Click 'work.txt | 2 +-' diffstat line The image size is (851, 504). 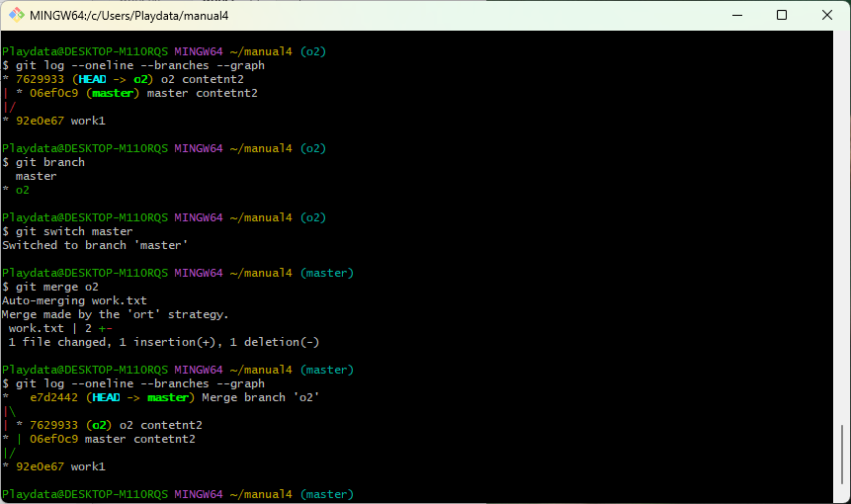(x=61, y=328)
